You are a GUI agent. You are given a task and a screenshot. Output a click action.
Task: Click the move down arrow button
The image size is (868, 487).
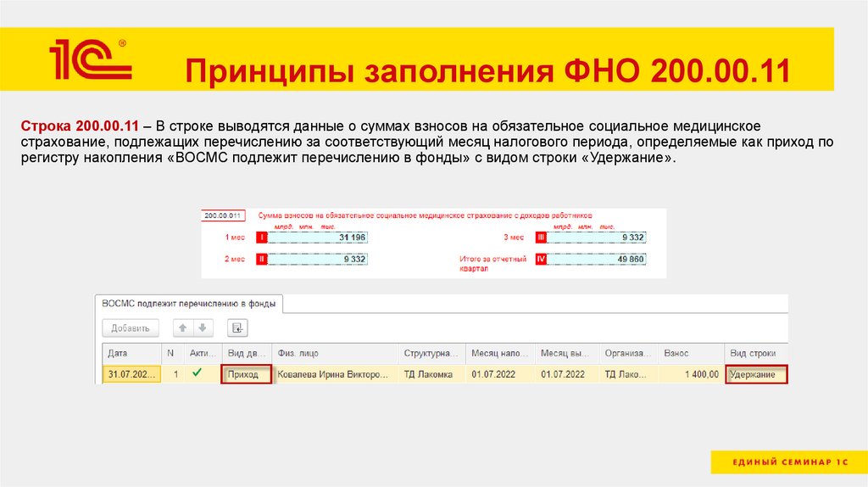coord(203,328)
